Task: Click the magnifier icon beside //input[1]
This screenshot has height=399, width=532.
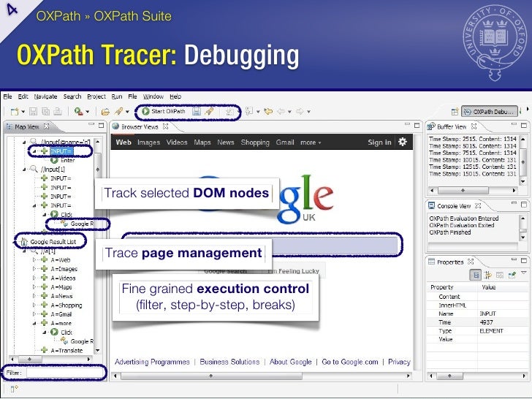Action: pyautogui.click(x=34, y=169)
